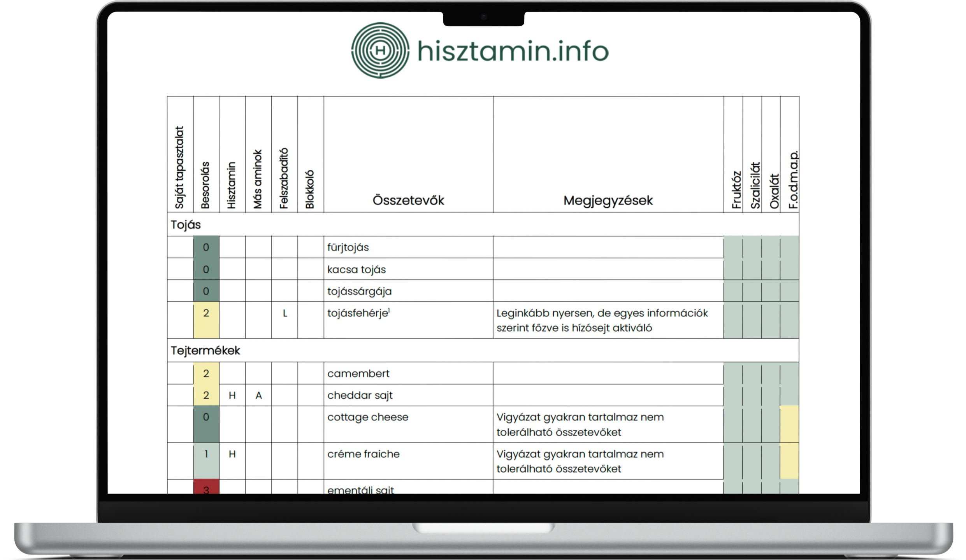Click the yellow 2 rating for camembert
Image resolution: width=966 pixels, height=560 pixels.
point(206,373)
